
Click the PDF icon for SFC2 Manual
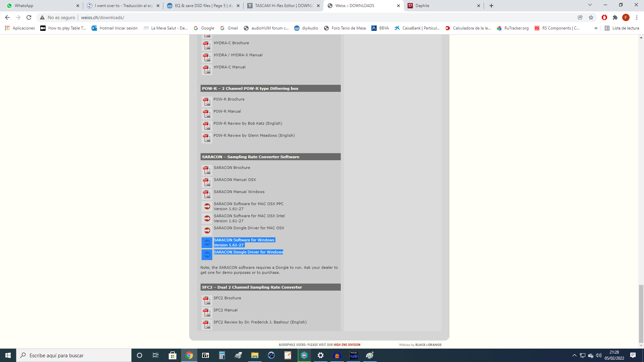[207, 313]
